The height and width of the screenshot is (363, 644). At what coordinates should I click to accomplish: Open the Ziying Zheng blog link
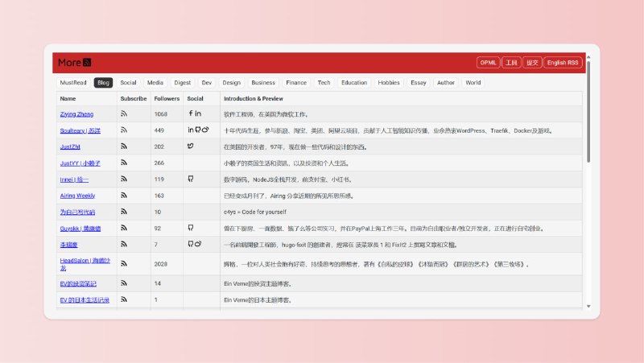coord(76,114)
